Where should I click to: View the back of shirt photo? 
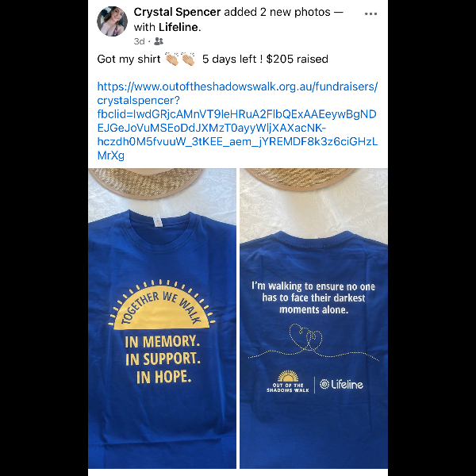pyautogui.click(x=313, y=318)
